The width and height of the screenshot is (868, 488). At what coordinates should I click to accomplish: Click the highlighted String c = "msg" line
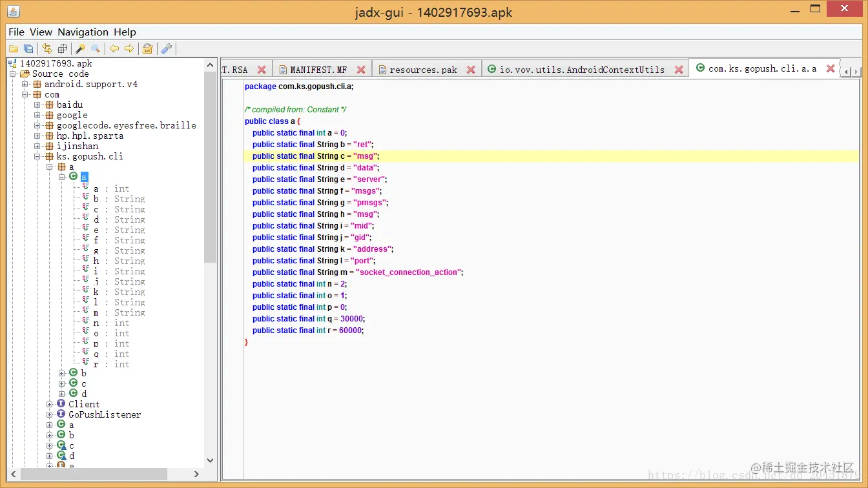click(551, 156)
